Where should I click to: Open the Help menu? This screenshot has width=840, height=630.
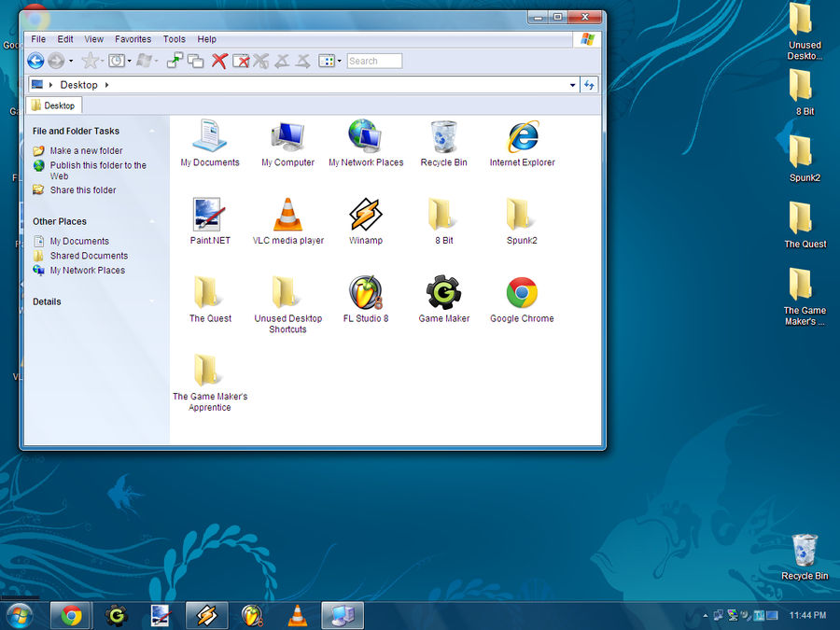pyautogui.click(x=207, y=39)
